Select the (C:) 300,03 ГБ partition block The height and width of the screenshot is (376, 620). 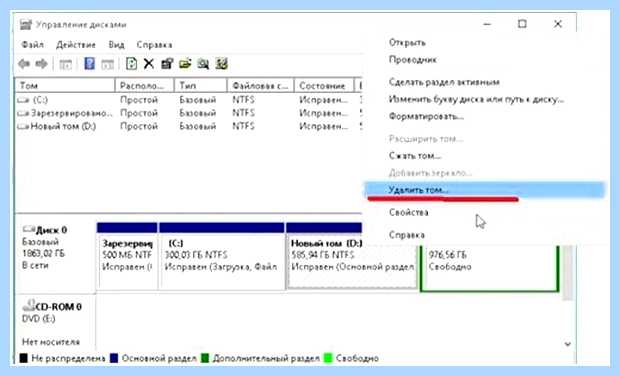pos(221,256)
